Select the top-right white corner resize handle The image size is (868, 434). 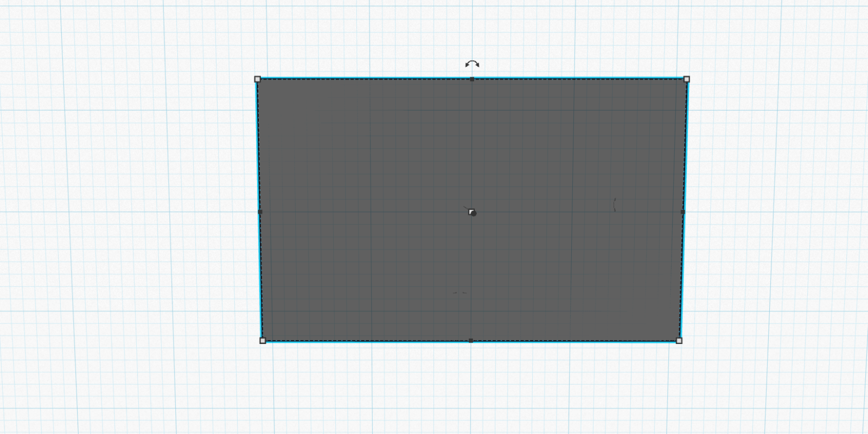tap(687, 79)
